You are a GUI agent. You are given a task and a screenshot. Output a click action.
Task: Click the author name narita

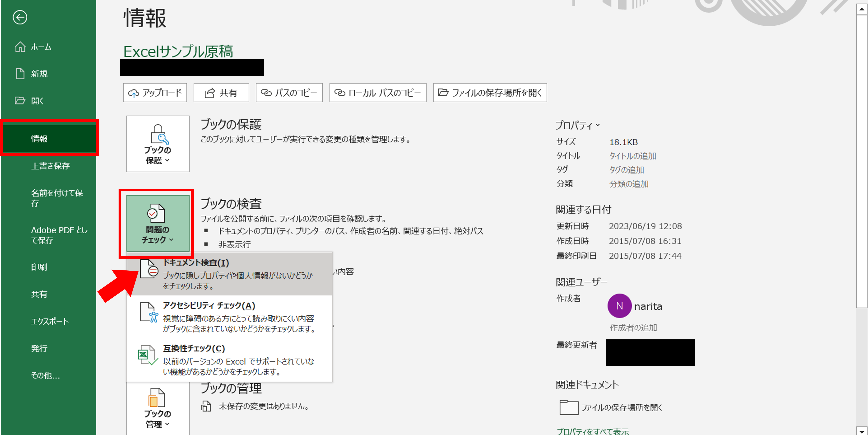click(x=648, y=306)
